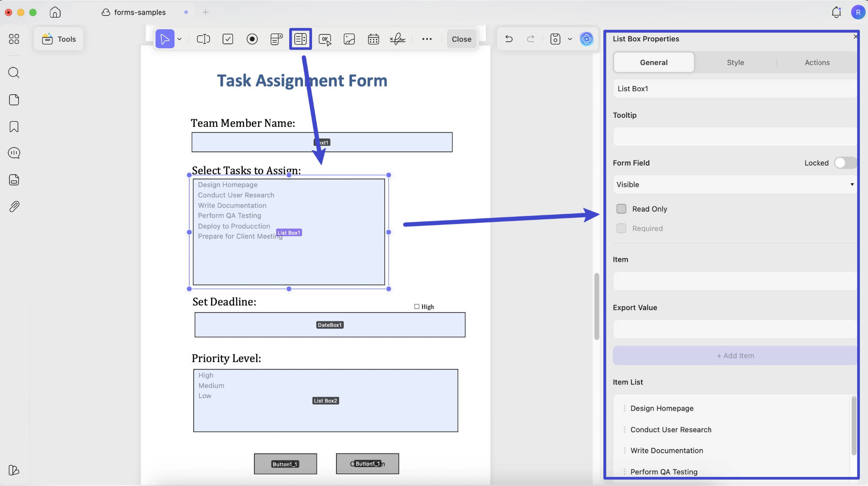
Task: Select the List Box2 priority field
Action: click(325, 400)
